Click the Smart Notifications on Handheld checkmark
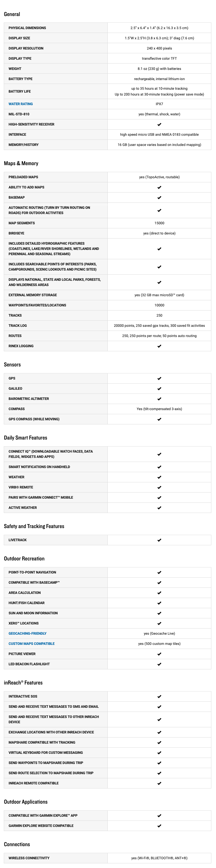The width and height of the screenshot is (216, 868). (159, 467)
